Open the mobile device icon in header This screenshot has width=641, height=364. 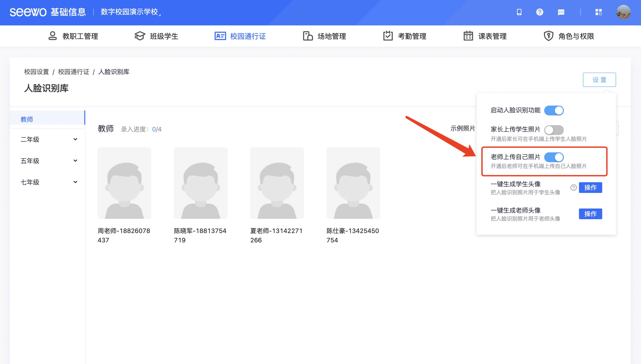point(519,12)
